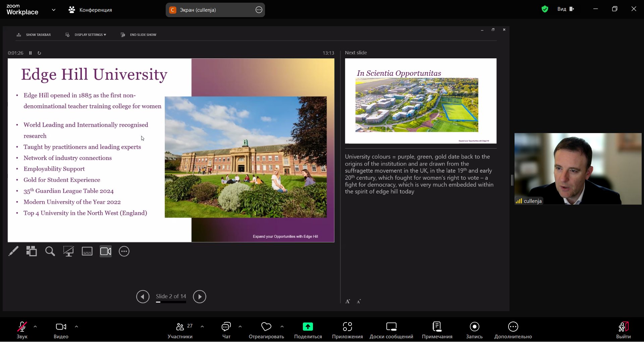Screen dimensions: 644x342
Task: Pause the presentation timer
Action: pyautogui.click(x=31, y=53)
